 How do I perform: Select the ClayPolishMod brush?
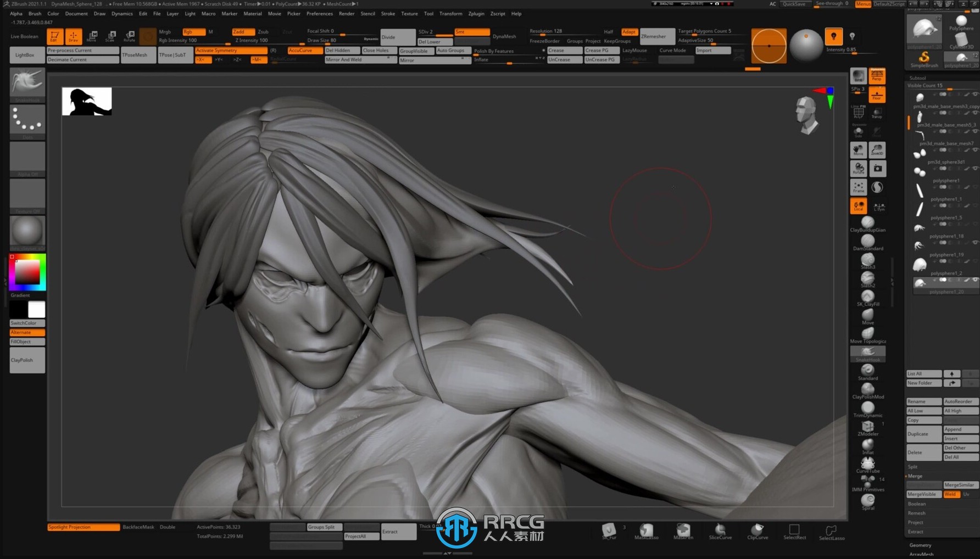click(867, 392)
